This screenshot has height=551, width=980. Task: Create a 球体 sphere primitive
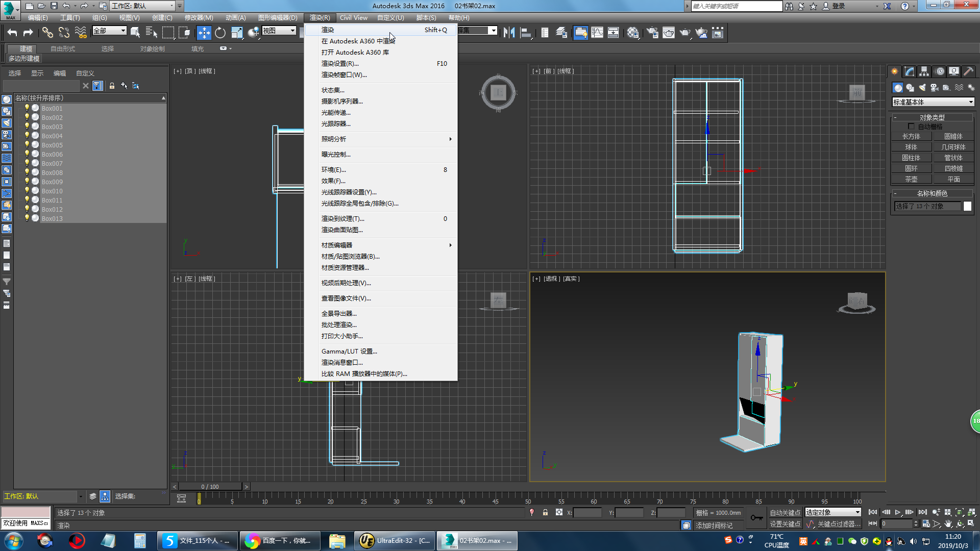pos(911,147)
